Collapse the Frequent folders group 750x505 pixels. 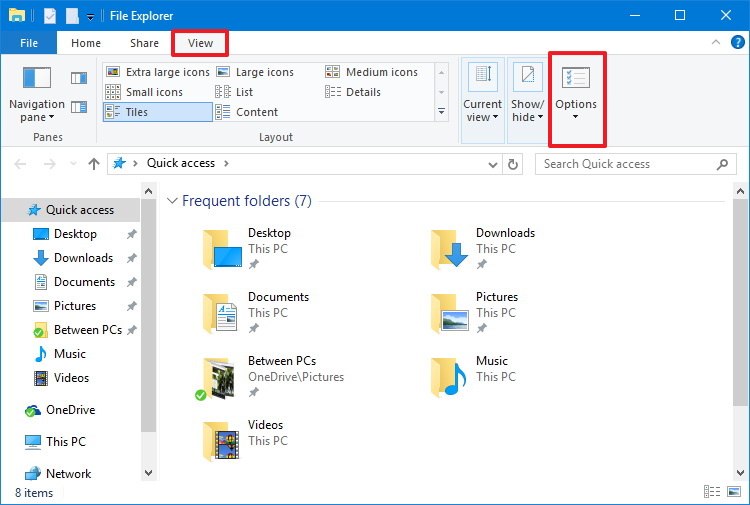[172, 201]
